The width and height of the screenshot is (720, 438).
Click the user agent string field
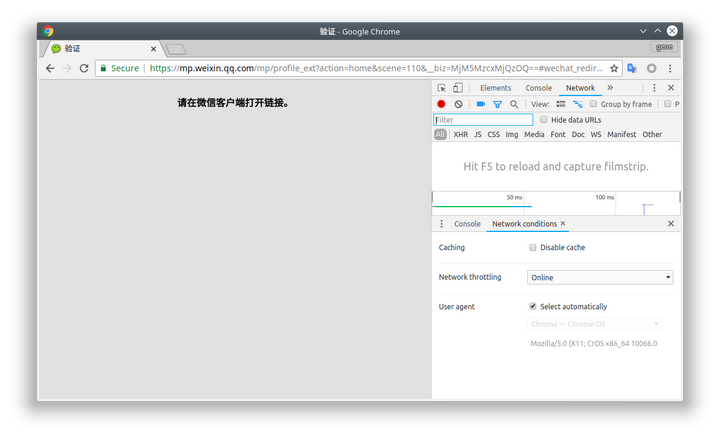tap(594, 343)
